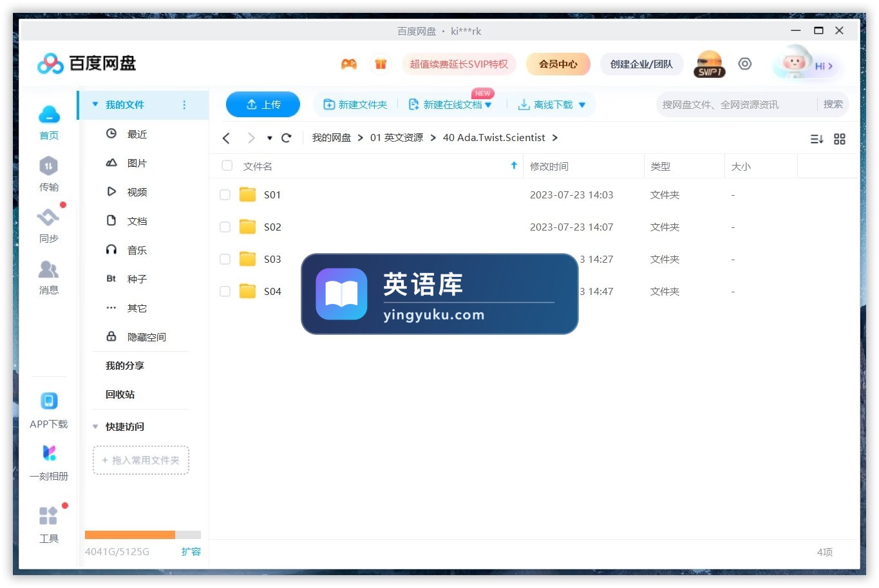The height and width of the screenshot is (588, 879).
Task: Open 一刻相册 album app
Action: click(x=49, y=462)
